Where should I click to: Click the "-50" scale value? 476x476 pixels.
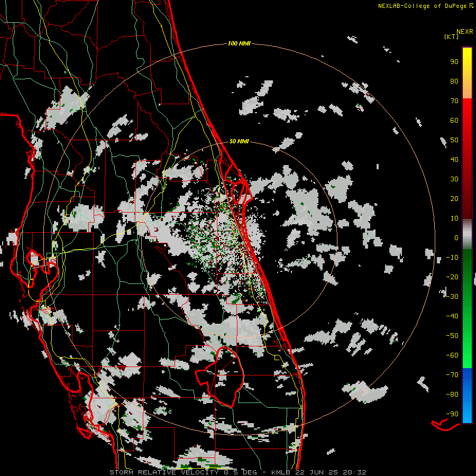452,336
